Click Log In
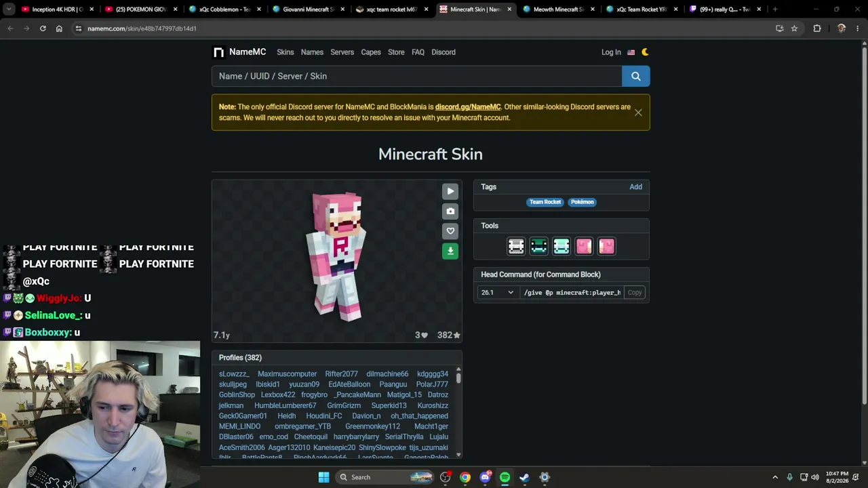The height and width of the screenshot is (488, 868). coord(611,52)
